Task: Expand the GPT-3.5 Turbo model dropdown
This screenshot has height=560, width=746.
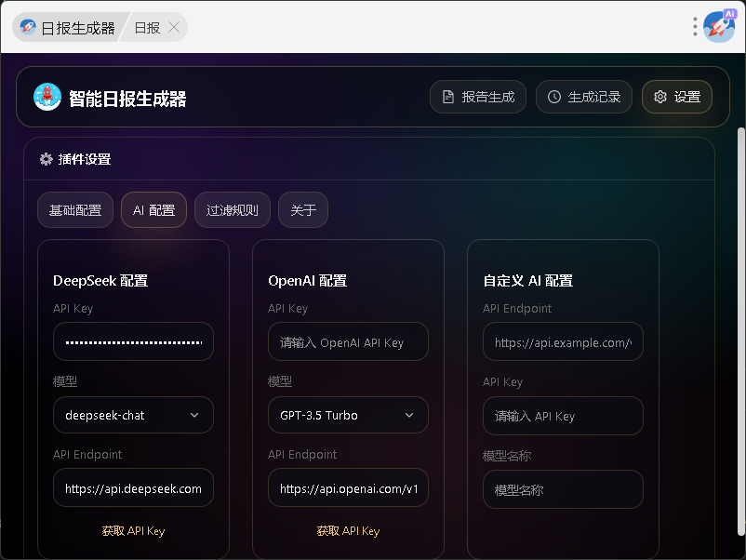Action: (348, 415)
